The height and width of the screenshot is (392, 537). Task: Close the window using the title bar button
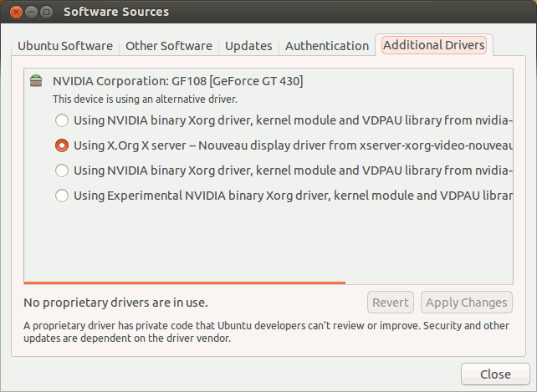pyautogui.click(x=13, y=12)
